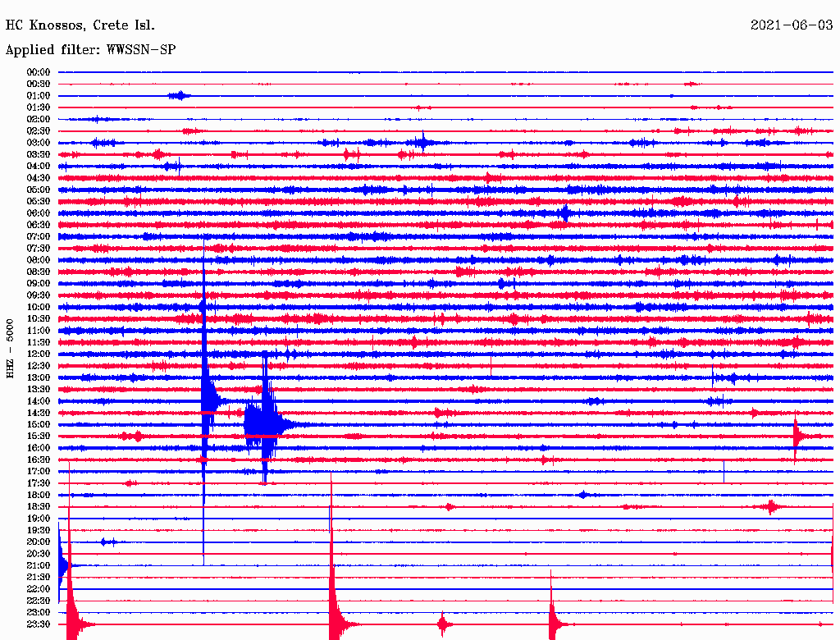Select the 03:30 time row label

pyautogui.click(x=39, y=154)
